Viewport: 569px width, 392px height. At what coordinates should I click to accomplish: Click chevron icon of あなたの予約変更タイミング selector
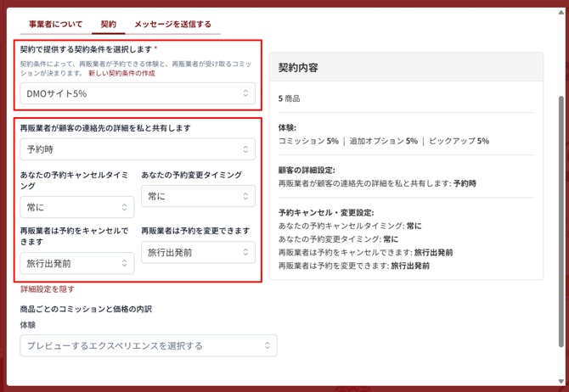point(245,196)
